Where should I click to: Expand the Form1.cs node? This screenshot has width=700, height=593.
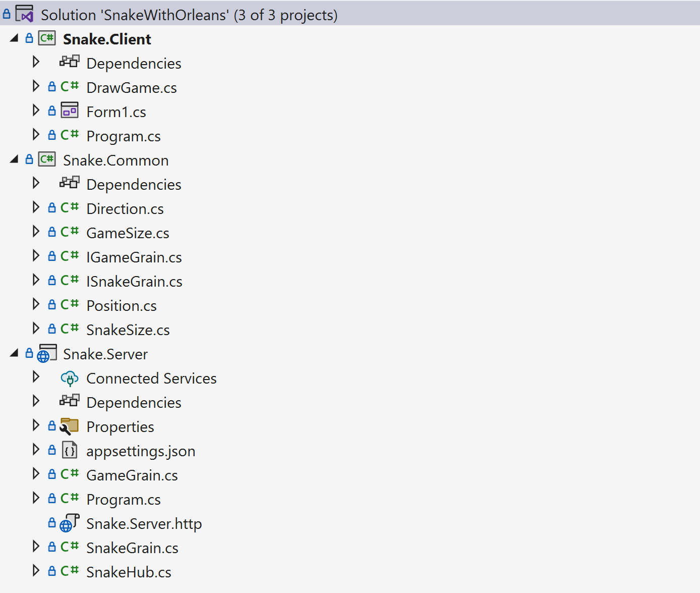coord(36,110)
